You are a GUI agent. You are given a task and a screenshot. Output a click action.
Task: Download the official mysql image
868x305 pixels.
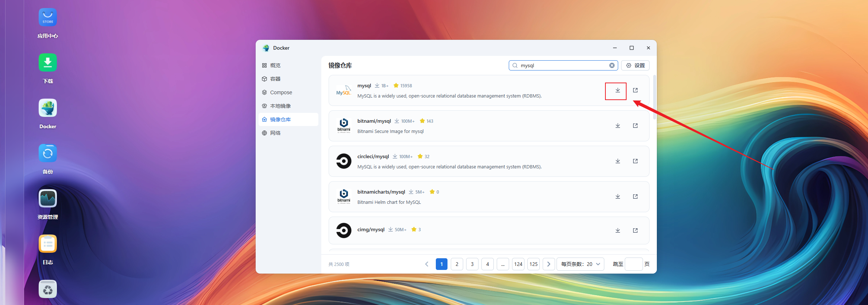point(618,90)
